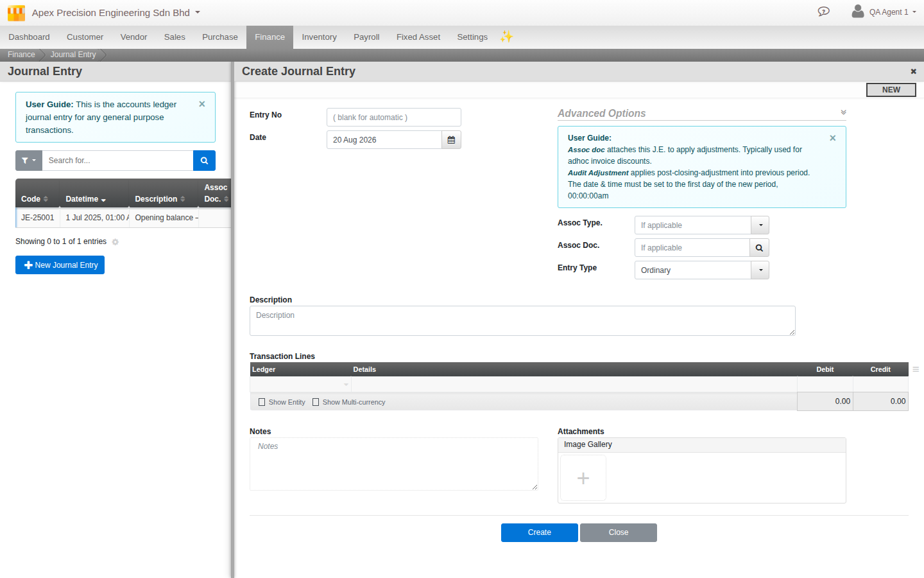Viewport: 924px width, 578px height.
Task: Enable the Show Entity checkbox
Action: 262,402
